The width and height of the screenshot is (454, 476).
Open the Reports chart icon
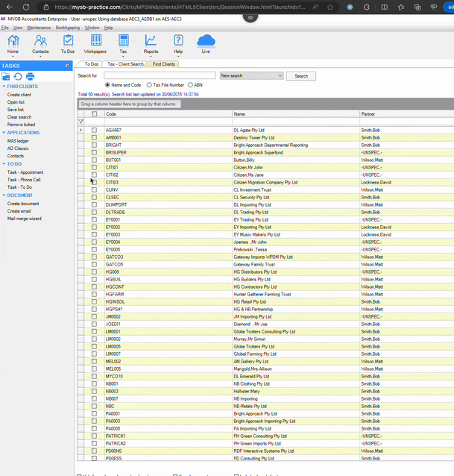click(x=151, y=41)
